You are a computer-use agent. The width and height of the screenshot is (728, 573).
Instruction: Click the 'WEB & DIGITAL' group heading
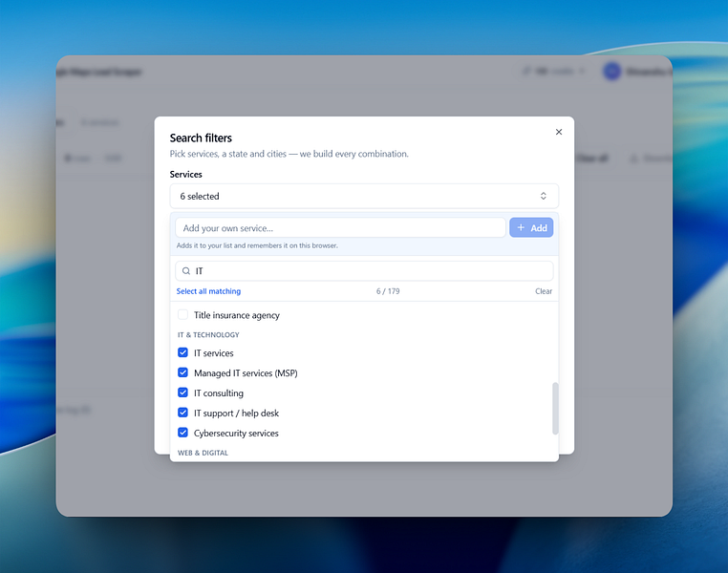point(203,453)
